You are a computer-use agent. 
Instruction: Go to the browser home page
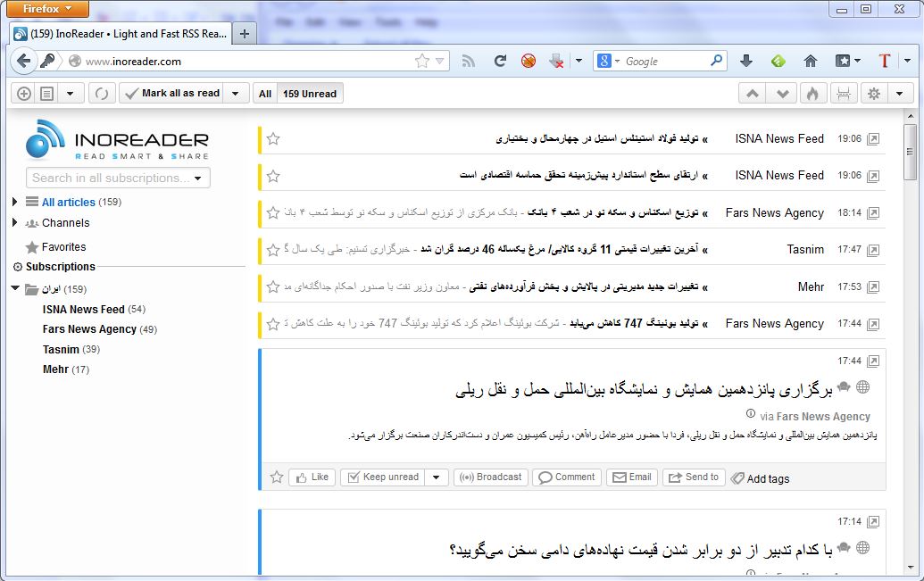pyautogui.click(x=811, y=61)
